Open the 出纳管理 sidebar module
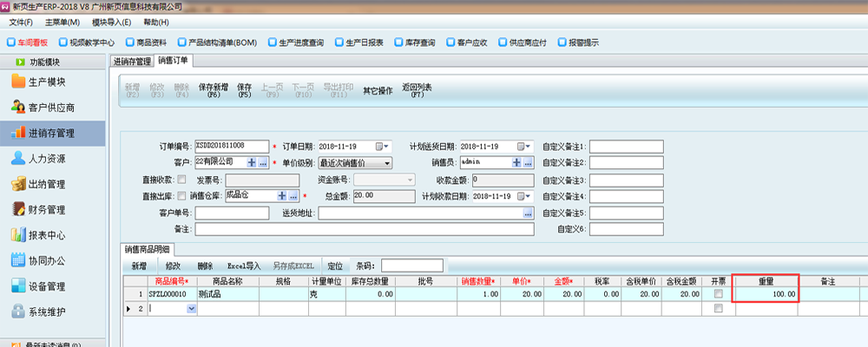 tap(47, 184)
